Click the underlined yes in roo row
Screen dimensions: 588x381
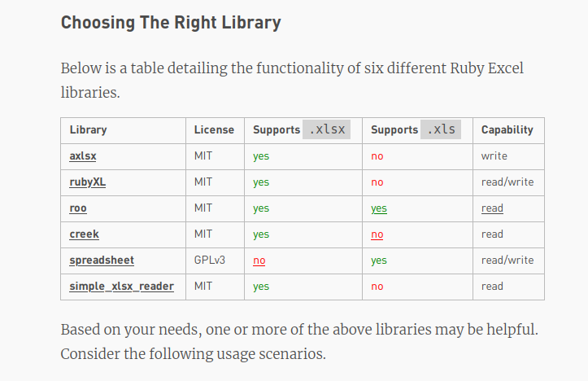[379, 208]
